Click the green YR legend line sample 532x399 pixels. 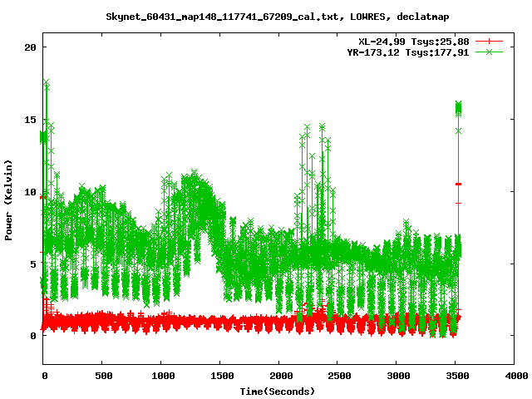489,52
